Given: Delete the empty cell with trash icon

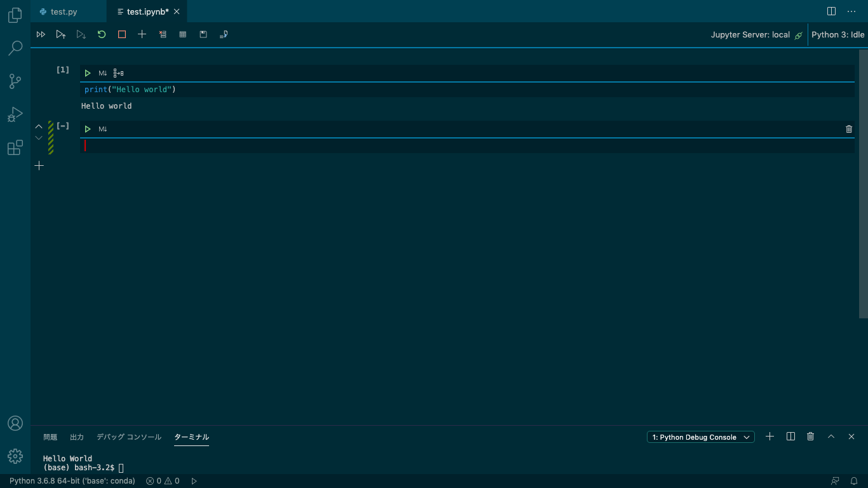Looking at the screenshot, I should click(x=849, y=129).
